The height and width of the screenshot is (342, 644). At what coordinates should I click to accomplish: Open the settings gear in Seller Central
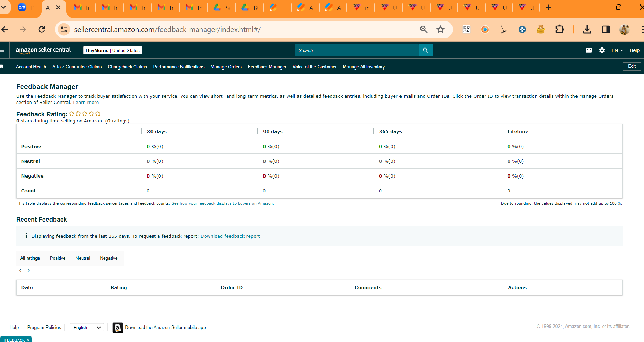tap(602, 50)
